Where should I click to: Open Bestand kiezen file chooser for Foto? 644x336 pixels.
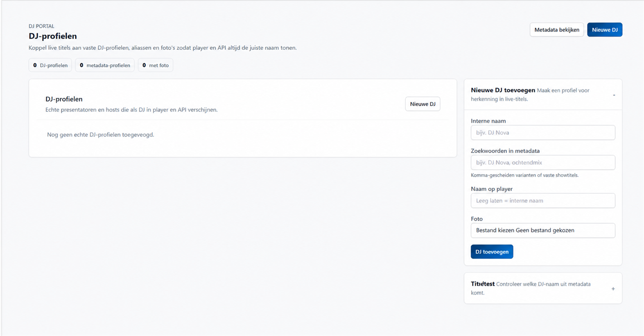[543, 230]
